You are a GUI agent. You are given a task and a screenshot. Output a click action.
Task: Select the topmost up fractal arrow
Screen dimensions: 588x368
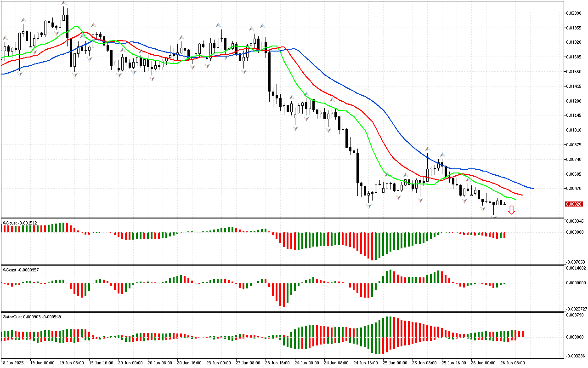tap(64, 4)
